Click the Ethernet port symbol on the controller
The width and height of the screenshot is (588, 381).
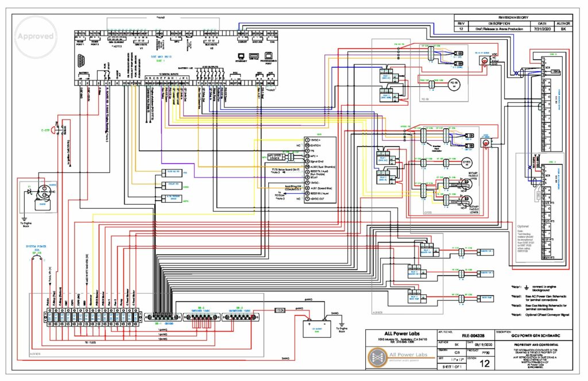click(242, 55)
